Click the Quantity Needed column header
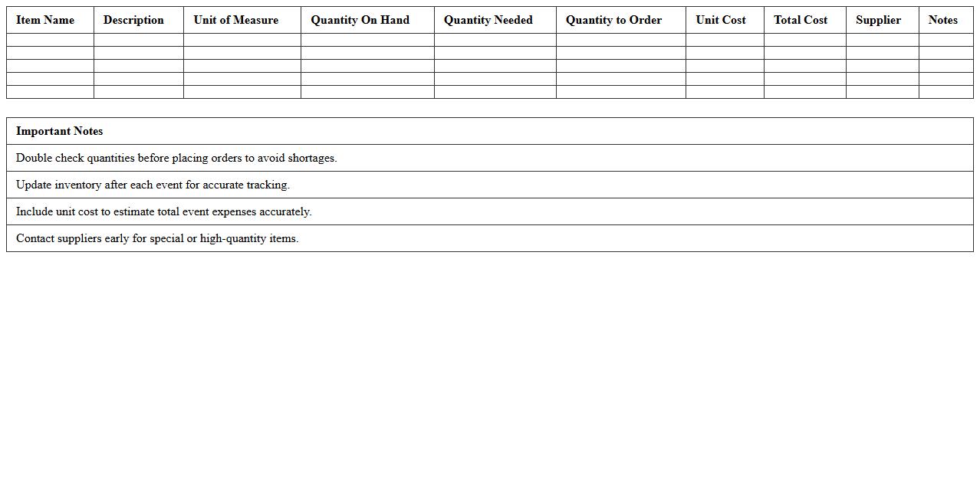 (488, 20)
